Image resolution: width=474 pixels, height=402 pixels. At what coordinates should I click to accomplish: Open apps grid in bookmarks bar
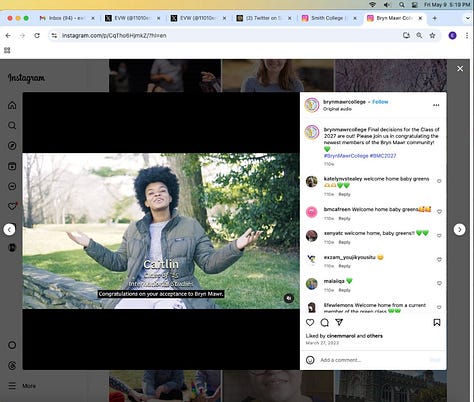7,50
